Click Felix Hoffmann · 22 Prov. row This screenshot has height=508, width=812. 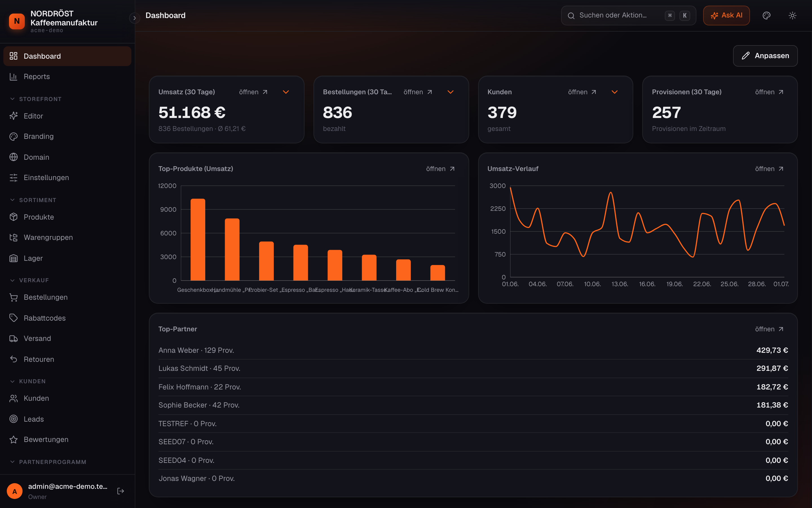click(x=473, y=387)
